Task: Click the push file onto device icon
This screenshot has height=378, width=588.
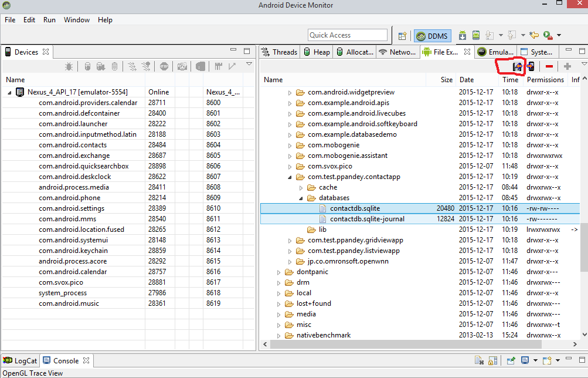Action: 531,66
